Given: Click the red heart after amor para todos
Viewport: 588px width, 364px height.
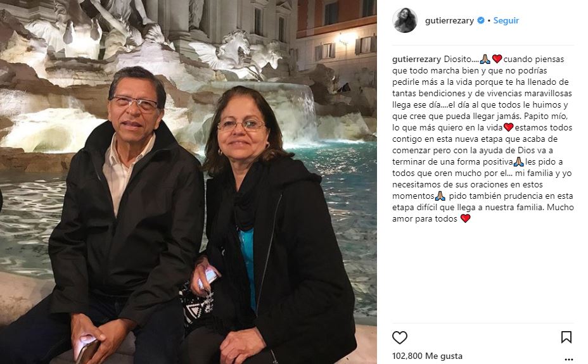Looking at the screenshot, I should (465, 218).
